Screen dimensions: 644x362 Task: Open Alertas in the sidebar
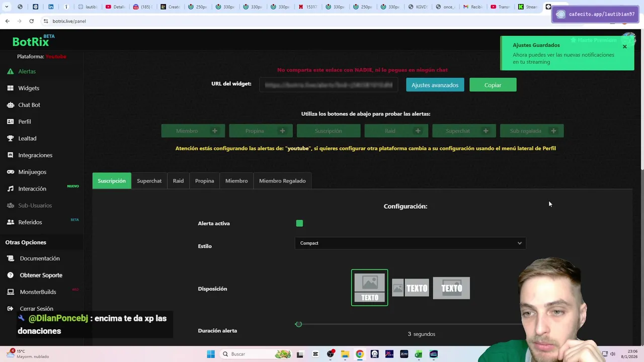(x=27, y=71)
